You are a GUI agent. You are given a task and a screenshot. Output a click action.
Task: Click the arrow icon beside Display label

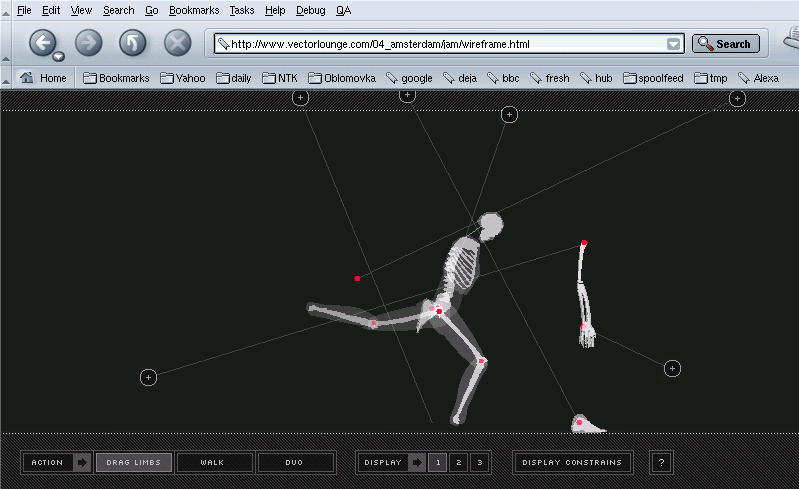[417, 463]
